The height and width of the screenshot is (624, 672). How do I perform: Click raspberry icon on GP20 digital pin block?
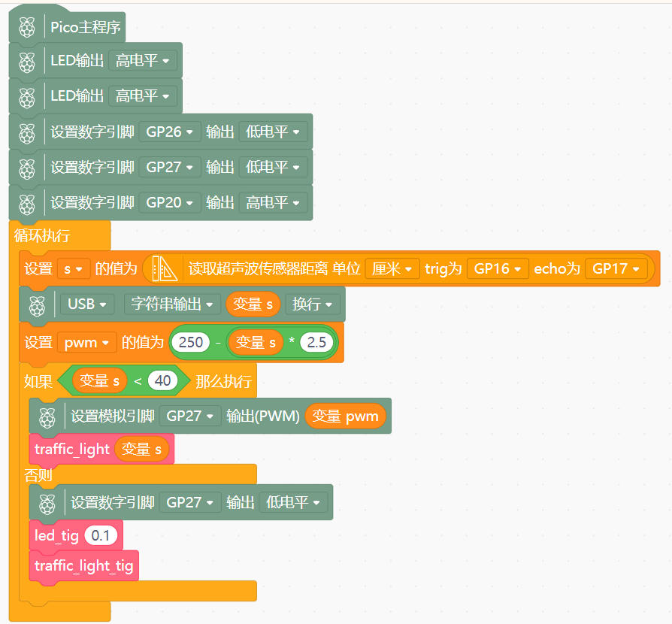point(26,203)
